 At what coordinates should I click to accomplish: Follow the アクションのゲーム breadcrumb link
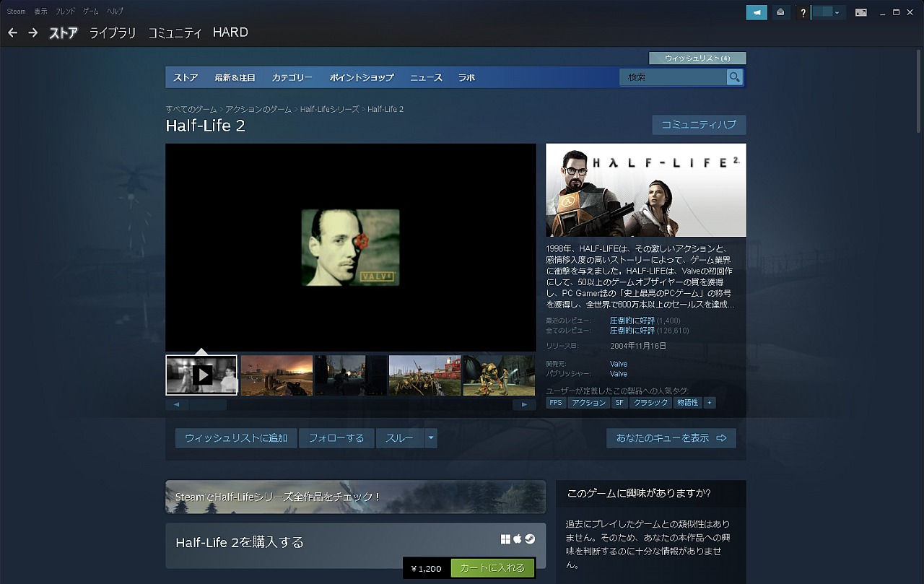pyautogui.click(x=258, y=109)
